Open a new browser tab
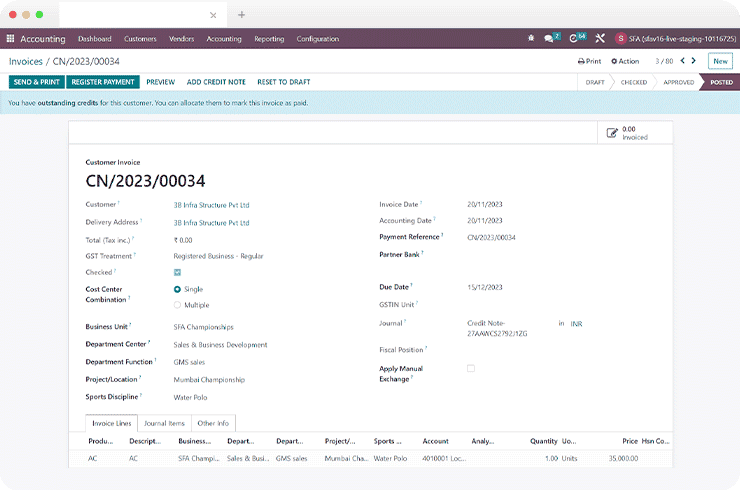This screenshot has height=490, width=740. click(241, 15)
